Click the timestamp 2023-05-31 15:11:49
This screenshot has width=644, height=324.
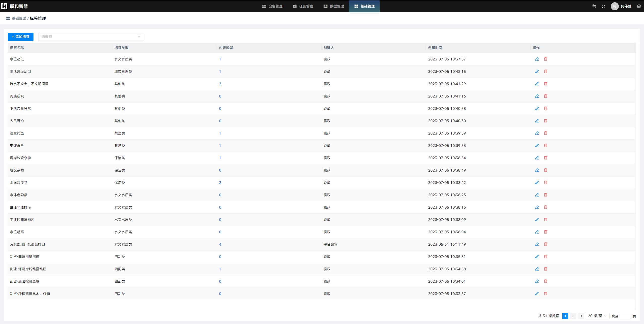click(x=447, y=244)
